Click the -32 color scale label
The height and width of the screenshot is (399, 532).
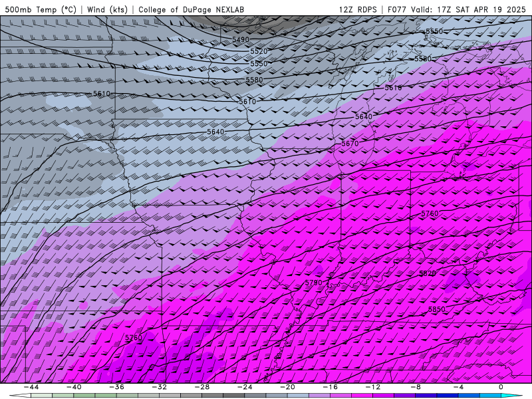pyautogui.click(x=159, y=387)
